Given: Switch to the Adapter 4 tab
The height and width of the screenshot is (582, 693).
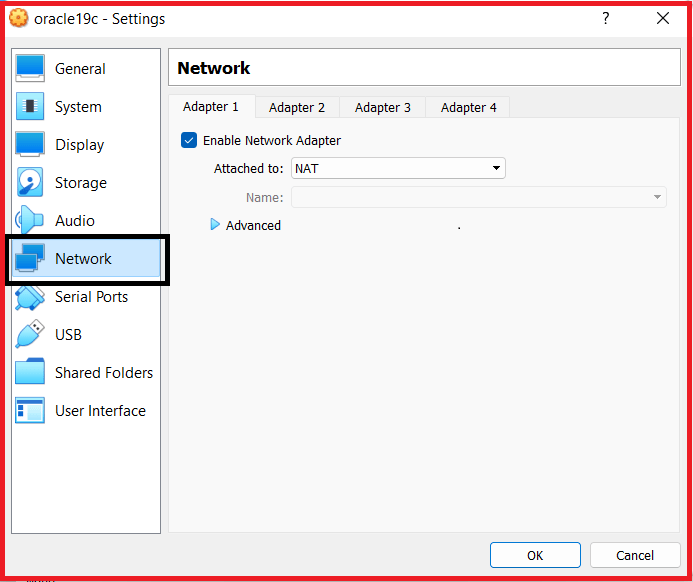Looking at the screenshot, I should click(x=468, y=107).
